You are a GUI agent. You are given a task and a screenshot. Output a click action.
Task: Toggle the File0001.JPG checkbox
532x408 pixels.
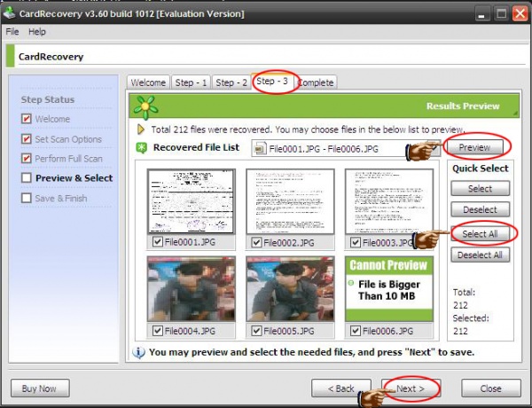point(157,241)
